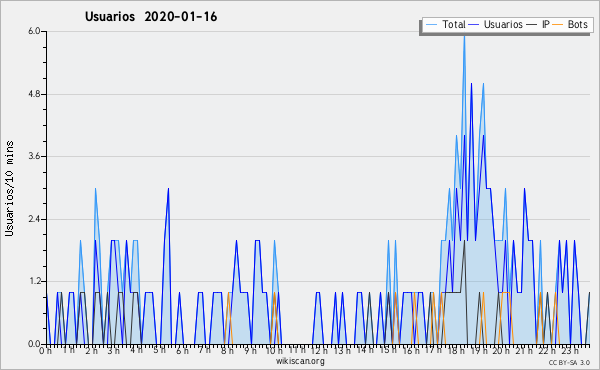Image resolution: width=600 pixels, height=370 pixels.
Task: Click the dark blue Usuarios legend line
Action: pyautogui.click(x=474, y=25)
